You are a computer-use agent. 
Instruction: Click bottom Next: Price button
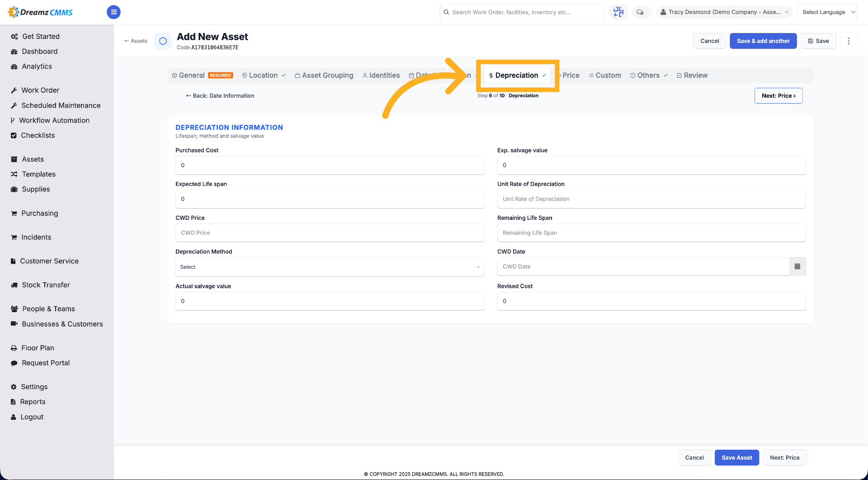tap(785, 458)
